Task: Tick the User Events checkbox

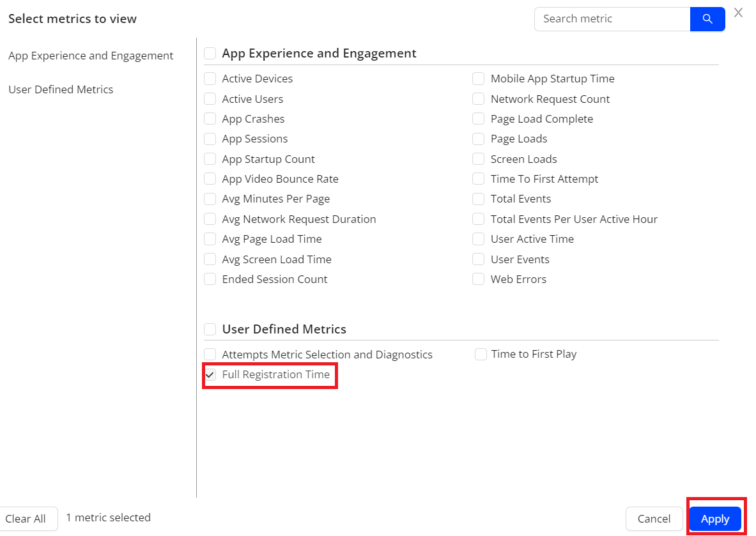Action: tap(478, 259)
